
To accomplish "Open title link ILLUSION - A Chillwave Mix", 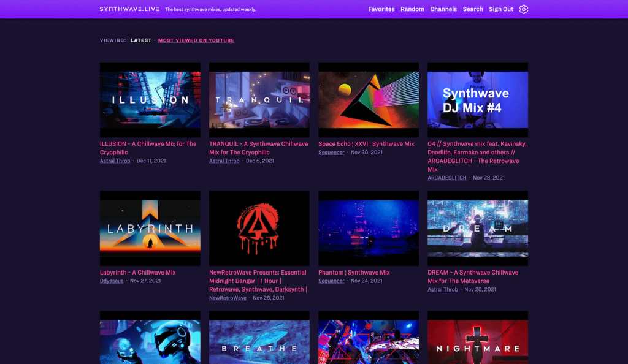I will click(x=148, y=148).
